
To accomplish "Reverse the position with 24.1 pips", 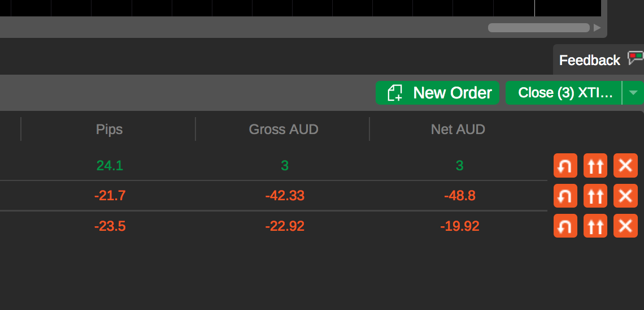I will click(565, 165).
